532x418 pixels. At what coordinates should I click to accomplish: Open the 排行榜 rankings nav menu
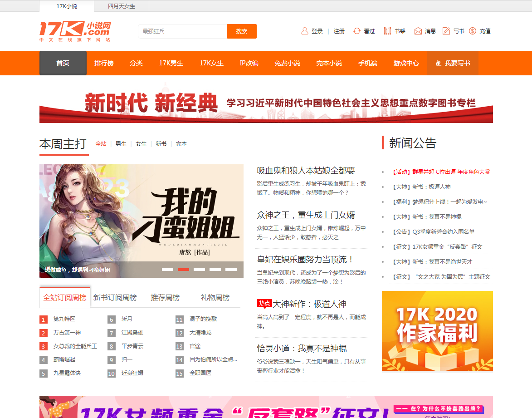click(104, 63)
